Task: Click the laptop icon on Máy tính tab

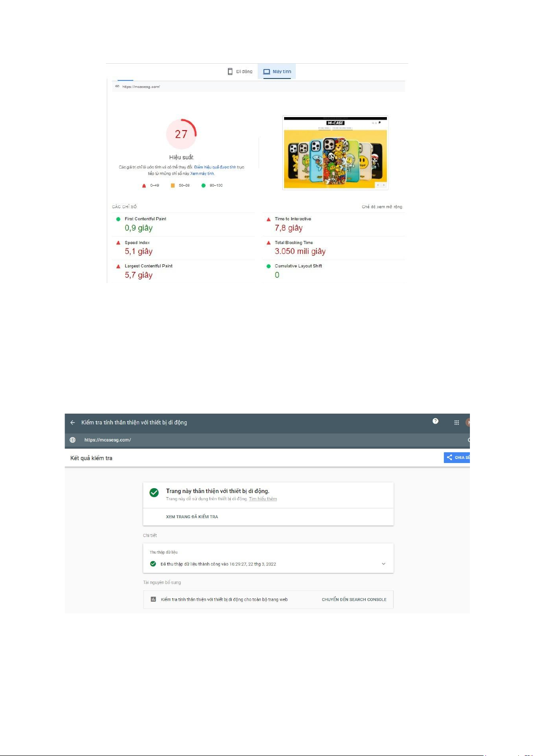Action: pos(267,72)
